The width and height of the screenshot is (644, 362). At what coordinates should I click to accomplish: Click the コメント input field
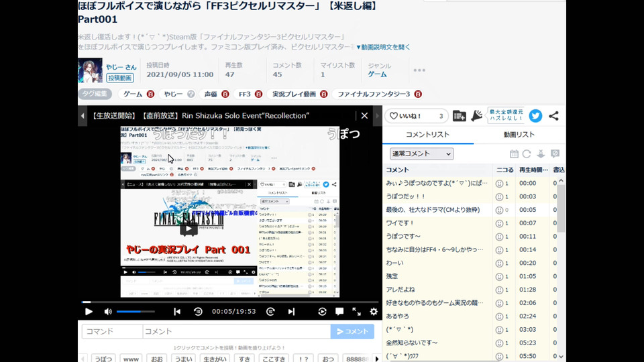coord(237,331)
